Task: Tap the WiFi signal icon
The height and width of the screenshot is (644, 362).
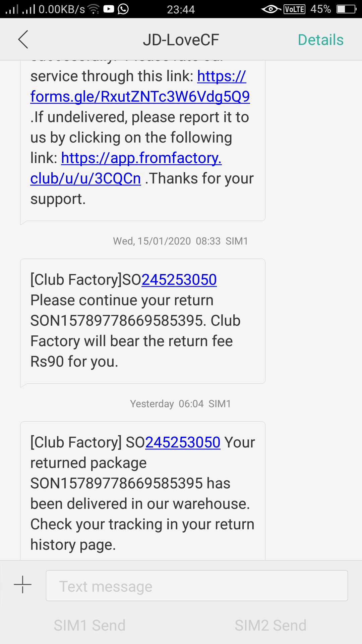Action: pos(94,9)
